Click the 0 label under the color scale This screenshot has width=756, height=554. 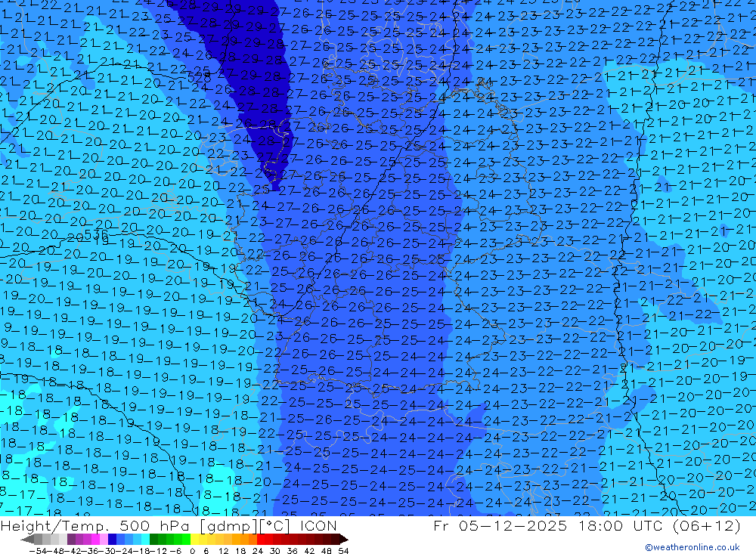[192, 551]
